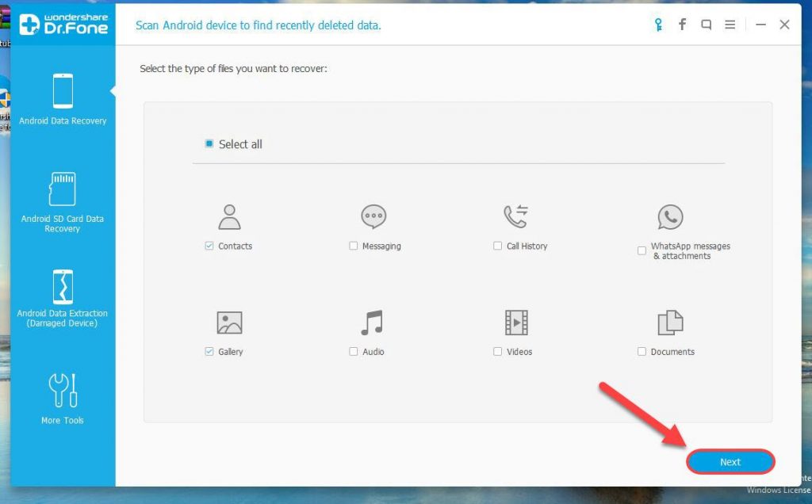Click the Next button

(x=729, y=461)
